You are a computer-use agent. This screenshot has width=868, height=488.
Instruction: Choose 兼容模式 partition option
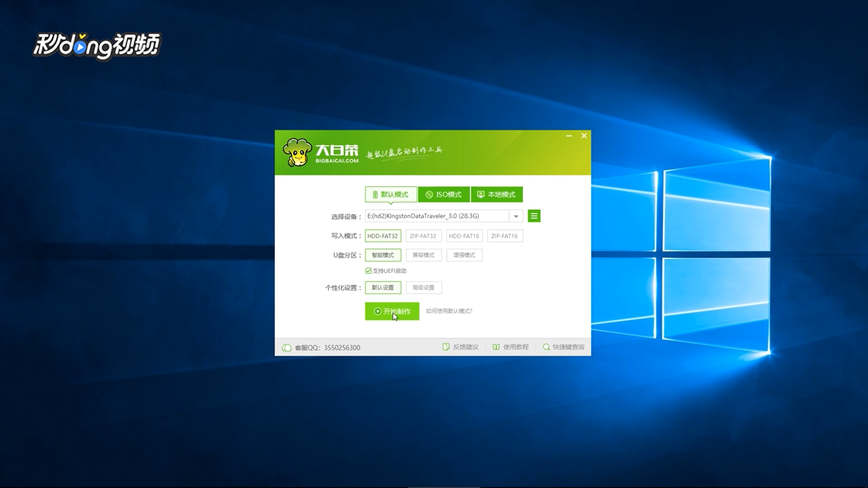(423, 255)
